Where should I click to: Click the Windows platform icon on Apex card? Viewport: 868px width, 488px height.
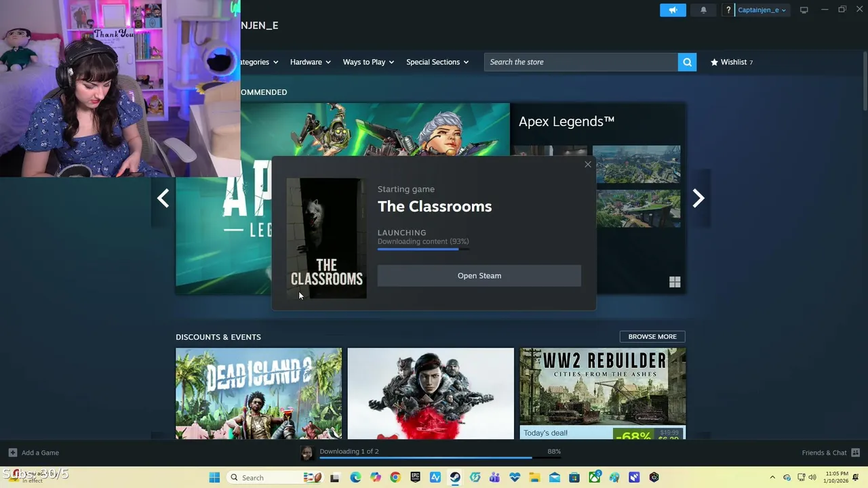tap(675, 282)
